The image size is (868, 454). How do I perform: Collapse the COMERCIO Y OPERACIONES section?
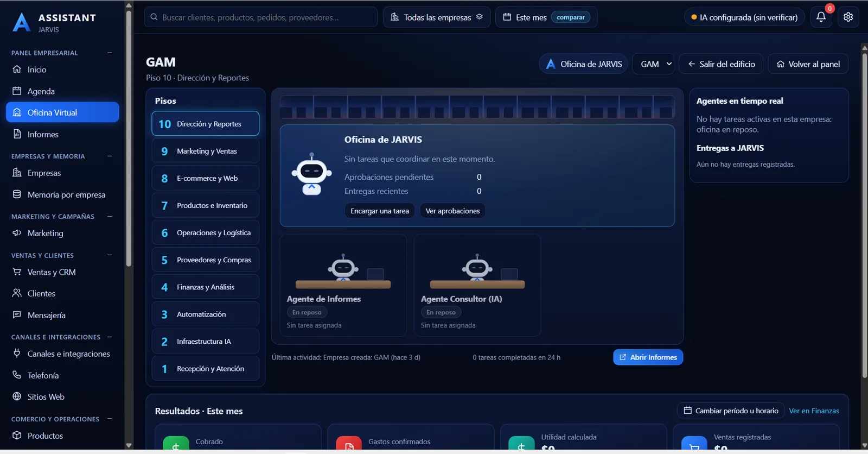coord(110,419)
